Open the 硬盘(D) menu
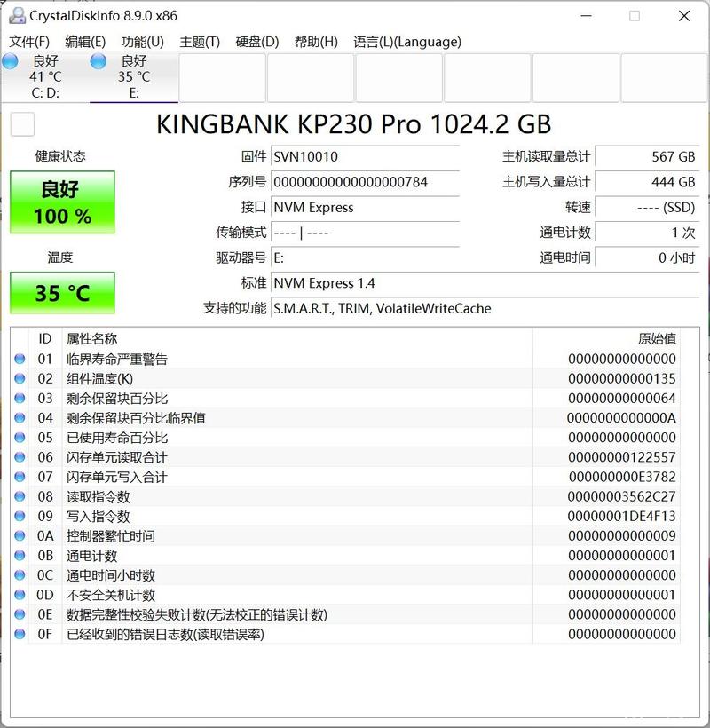710x728 pixels. click(x=257, y=42)
